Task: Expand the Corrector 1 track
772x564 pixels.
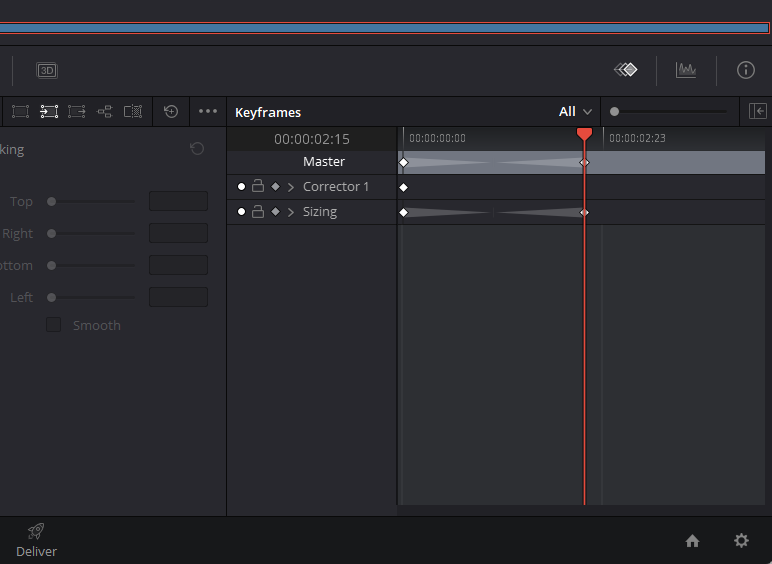Action: click(290, 187)
